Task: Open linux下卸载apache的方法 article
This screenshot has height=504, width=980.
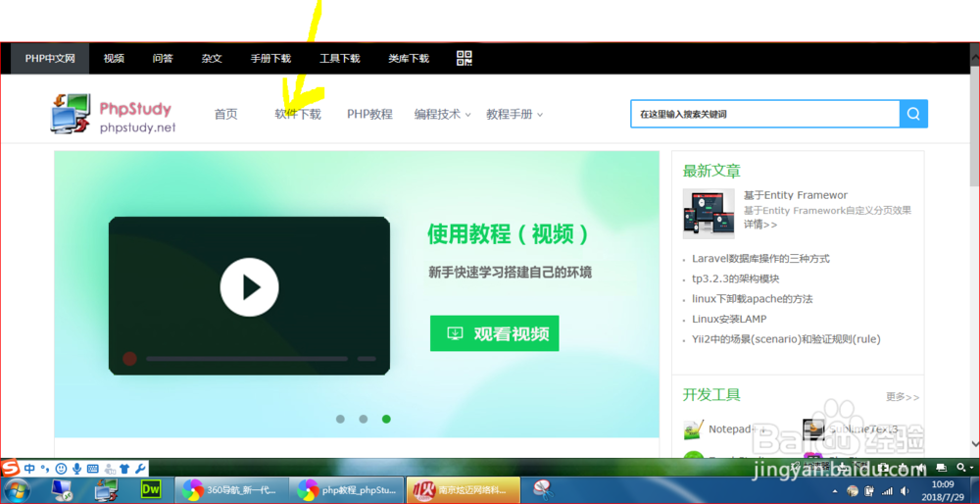Action: pyautogui.click(x=752, y=299)
